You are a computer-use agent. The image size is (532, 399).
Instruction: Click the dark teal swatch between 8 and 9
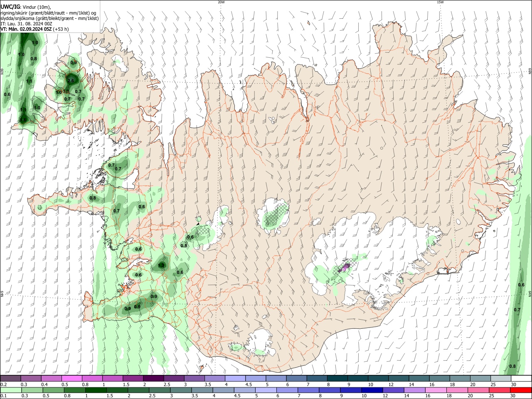coord(337,378)
